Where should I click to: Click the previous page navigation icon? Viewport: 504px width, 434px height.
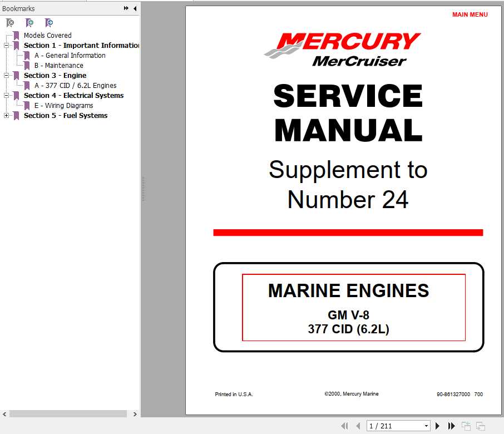(358, 426)
